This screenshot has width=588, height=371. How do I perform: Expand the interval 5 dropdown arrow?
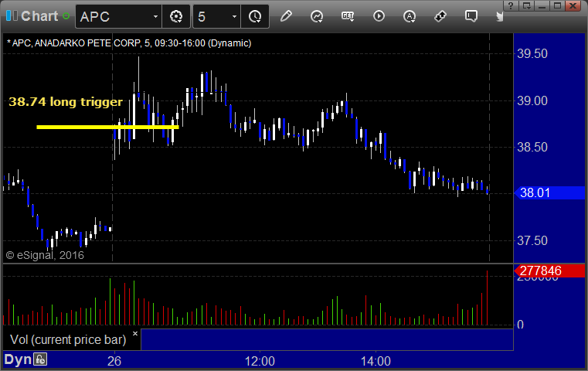pyautogui.click(x=234, y=16)
